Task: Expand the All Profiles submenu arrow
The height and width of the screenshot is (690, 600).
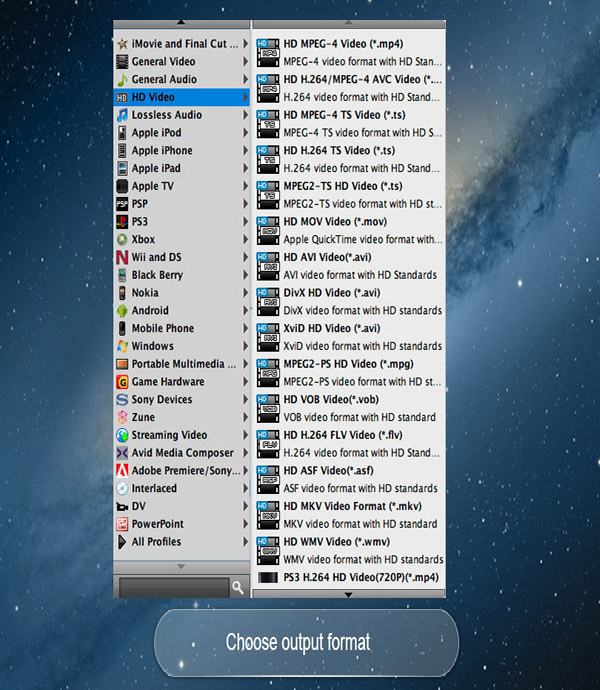Action: pos(246,542)
